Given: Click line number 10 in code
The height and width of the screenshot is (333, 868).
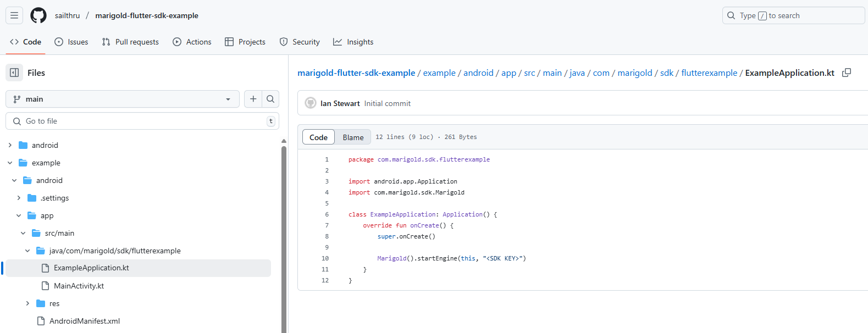Looking at the screenshot, I should click(325, 258).
